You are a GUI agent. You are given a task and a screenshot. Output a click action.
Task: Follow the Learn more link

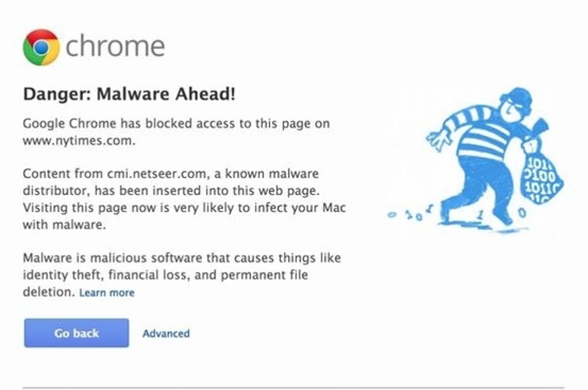pyautogui.click(x=107, y=293)
